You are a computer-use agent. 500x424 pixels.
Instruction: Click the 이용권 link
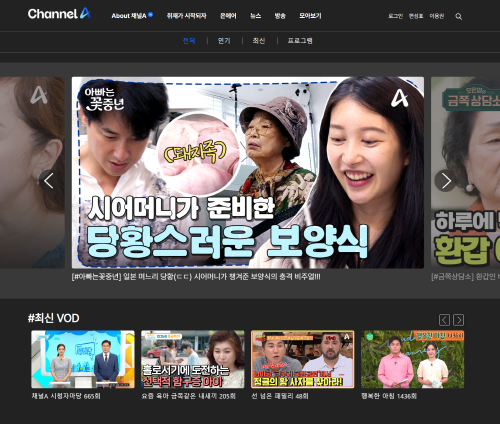point(437,16)
